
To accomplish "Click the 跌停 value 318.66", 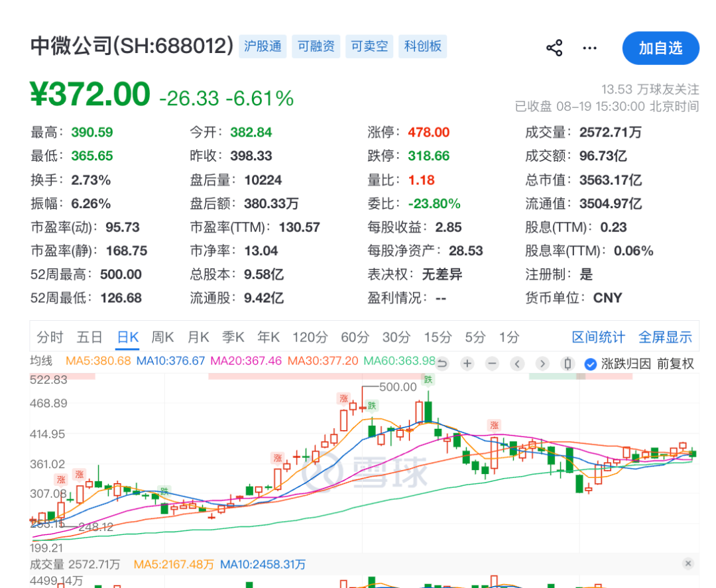I will (x=429, y=156).
